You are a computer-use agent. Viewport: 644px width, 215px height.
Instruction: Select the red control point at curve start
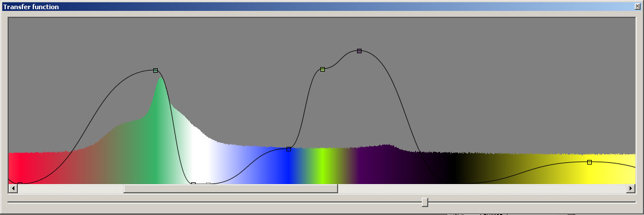click(x=20, y=183)
